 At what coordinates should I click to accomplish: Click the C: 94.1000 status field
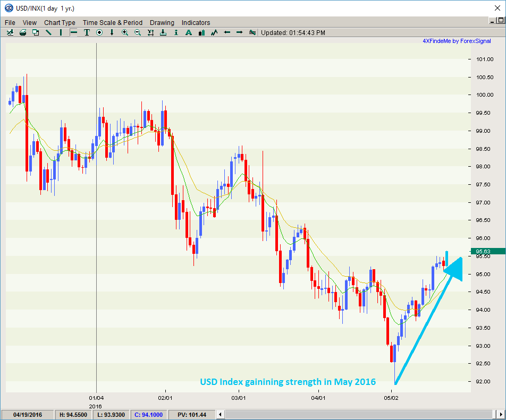pyautogui.click(x=148, y=415)
